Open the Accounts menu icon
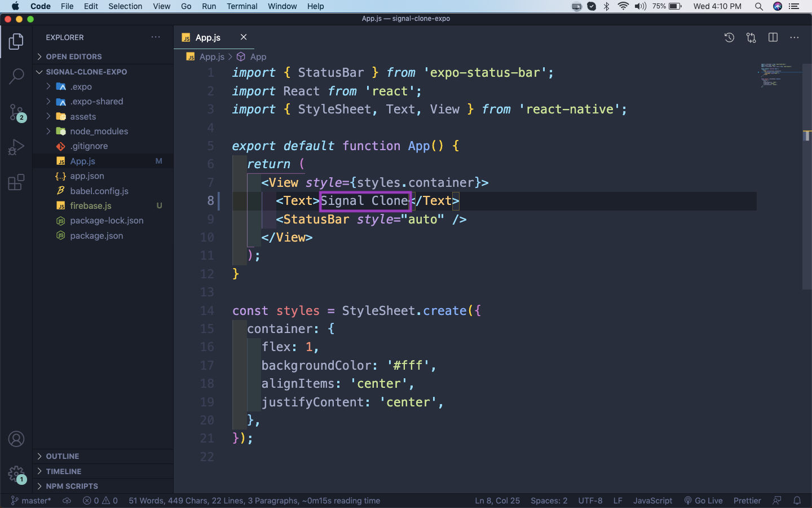Viewport: 812px width, 508px height. coord(16,439)
